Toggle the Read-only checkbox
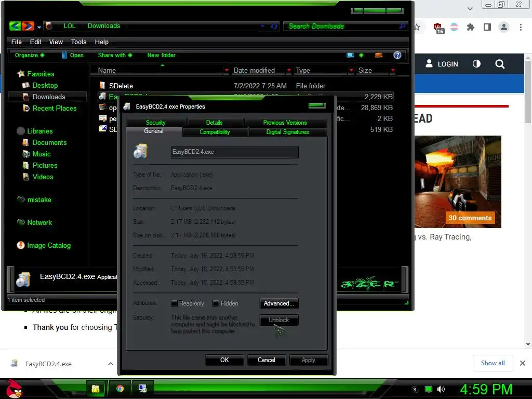The width and height of the screenshot is (532, 399). [174, 303]
